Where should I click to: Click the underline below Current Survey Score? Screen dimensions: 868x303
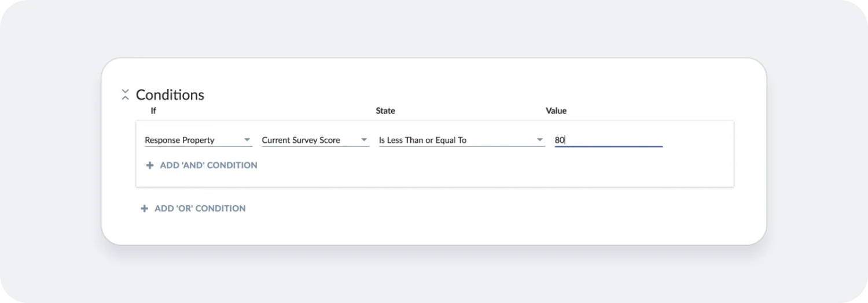pos(315,147)
